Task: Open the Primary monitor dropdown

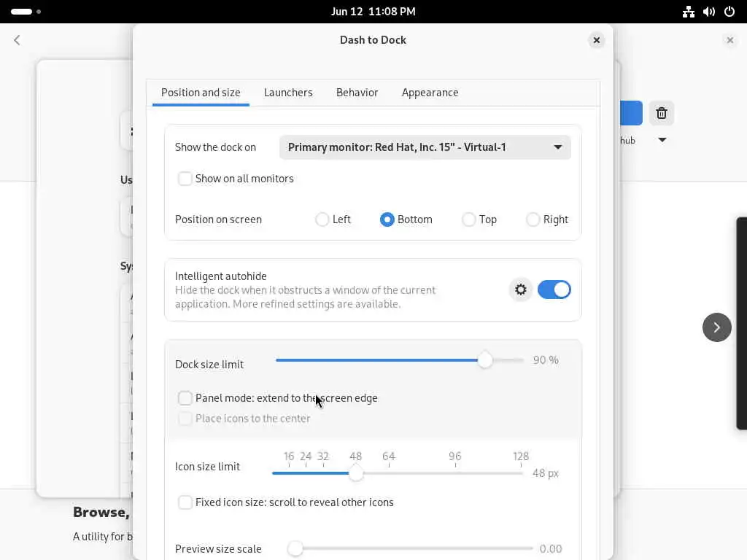Action: [x=425, y=147]
